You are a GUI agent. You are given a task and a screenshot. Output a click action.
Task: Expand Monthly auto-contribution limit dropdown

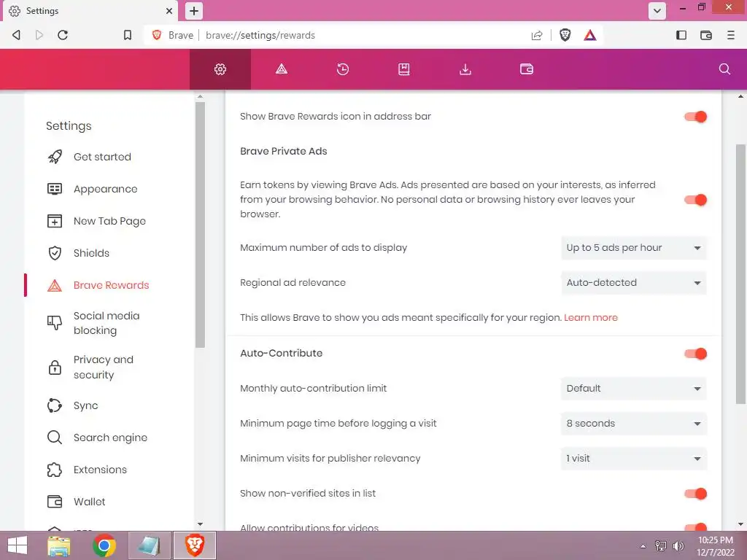point(634,389)
